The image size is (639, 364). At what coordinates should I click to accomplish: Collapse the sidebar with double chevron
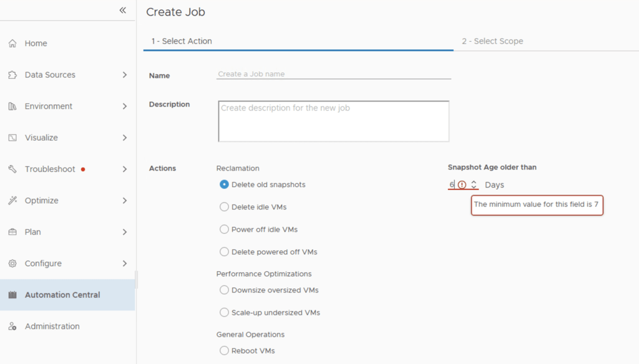[123, 11]
